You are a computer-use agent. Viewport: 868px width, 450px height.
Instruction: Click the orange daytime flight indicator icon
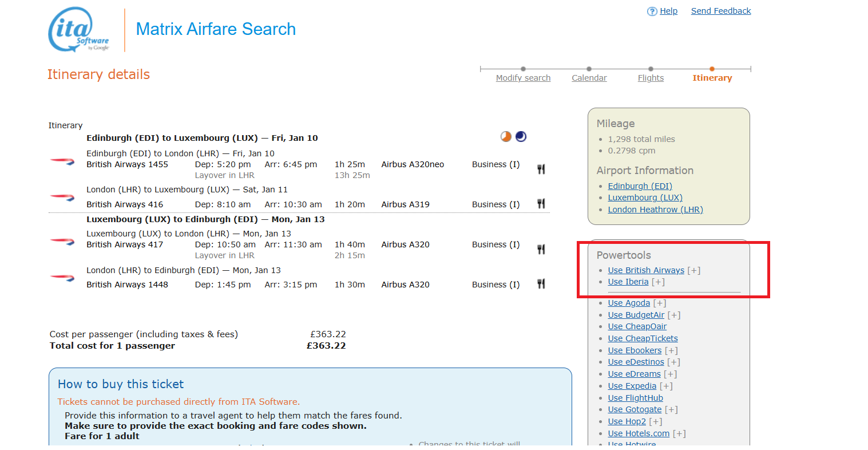coord(506,137)
